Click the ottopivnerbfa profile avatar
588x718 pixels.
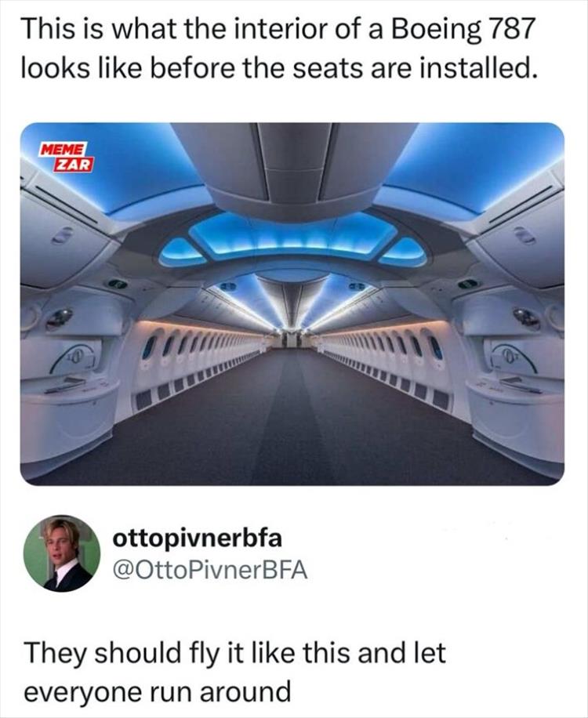pyautogui.click(x=62, y=553)
